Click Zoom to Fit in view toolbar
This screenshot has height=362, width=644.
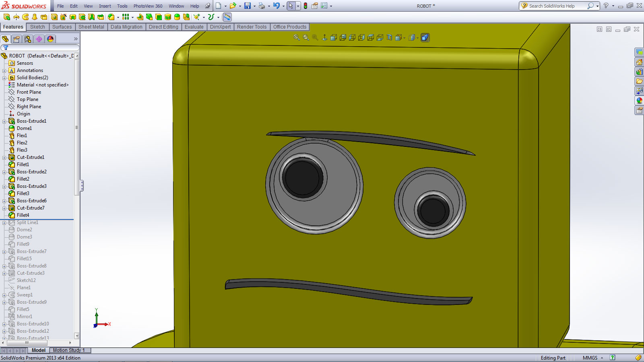[297, 37]
